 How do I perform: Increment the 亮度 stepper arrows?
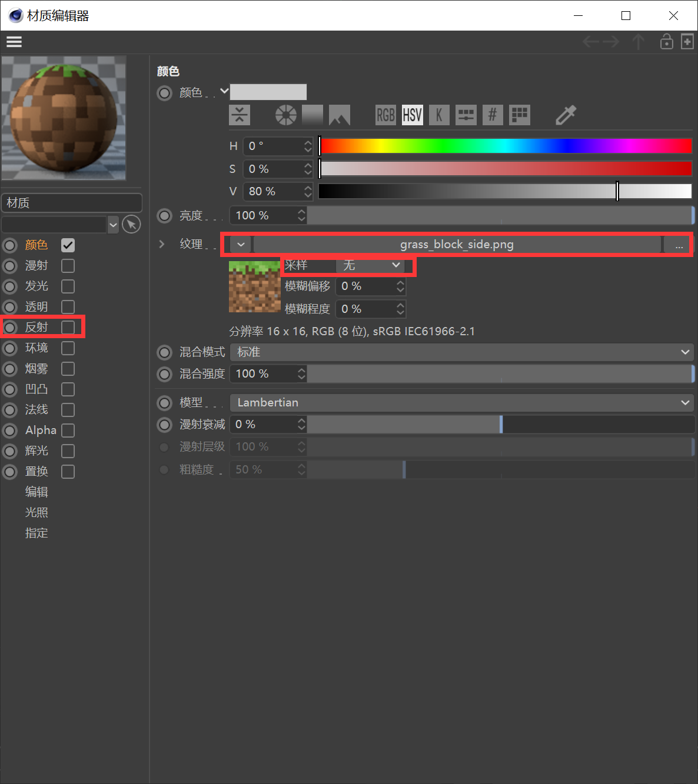pos(301,216)
